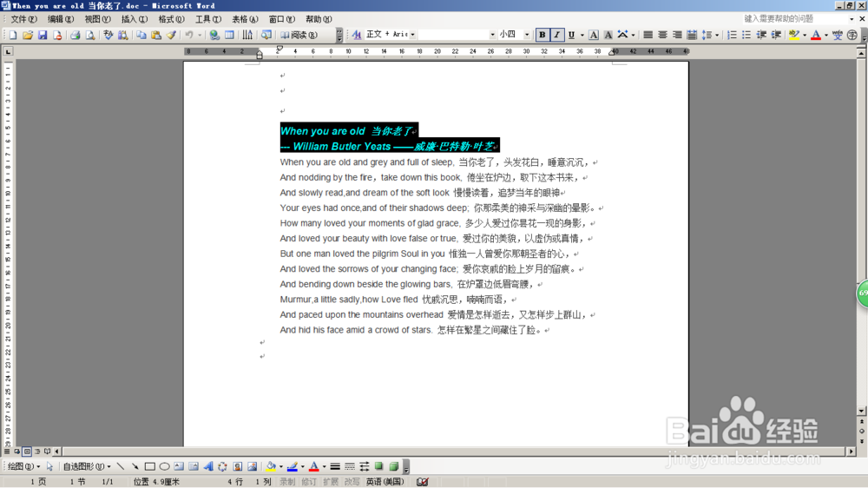Click the text highlight color button

point(794,35)
